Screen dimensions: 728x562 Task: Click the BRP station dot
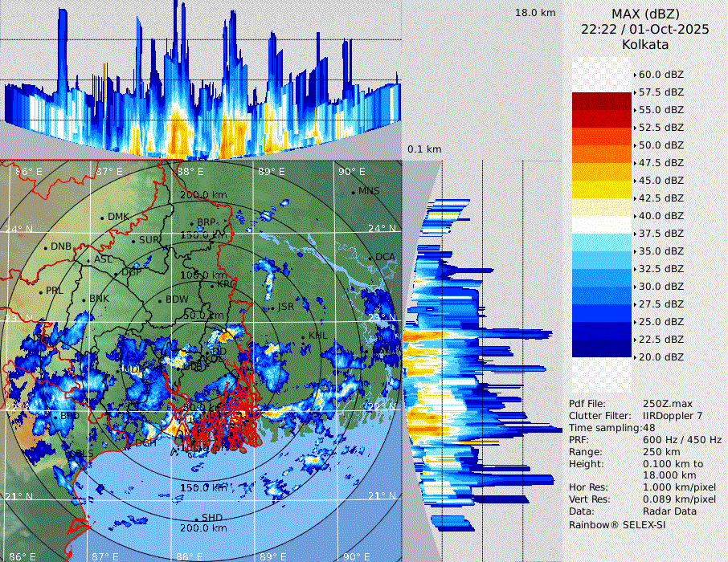[191, 223]
